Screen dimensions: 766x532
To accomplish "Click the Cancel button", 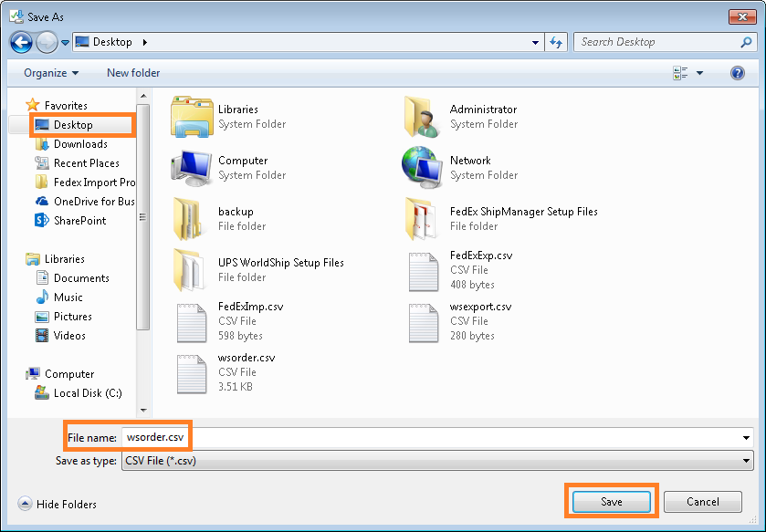I will [702, 502].
